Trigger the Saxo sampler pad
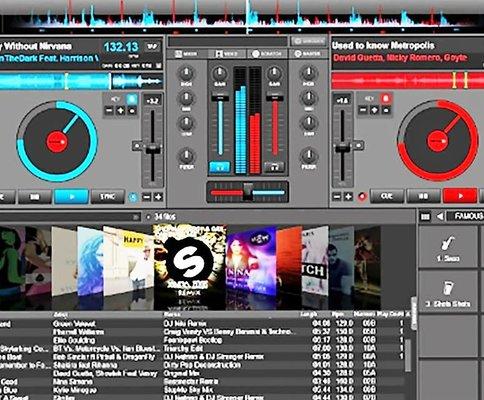The height and width of the screenshot is (400, 484). 448,247
